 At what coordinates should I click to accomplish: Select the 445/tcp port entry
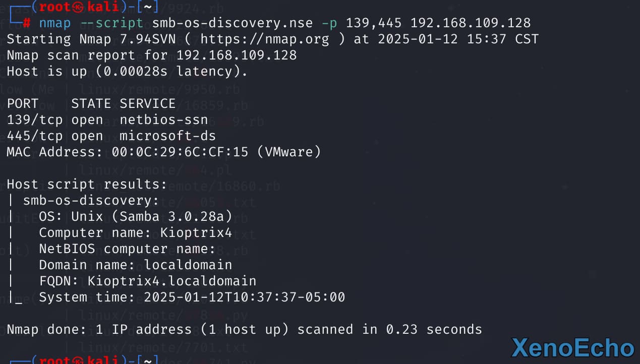click(35, 136)
